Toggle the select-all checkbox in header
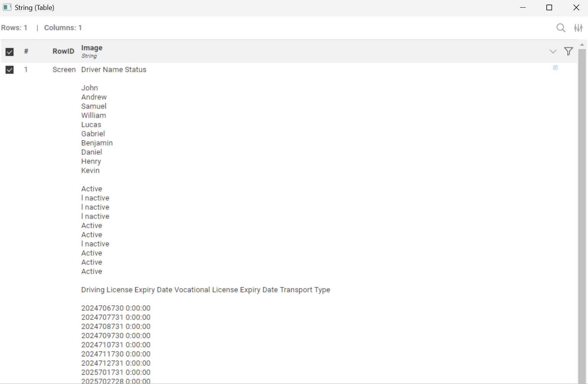Image resolution: width=588 pixels, height=384 pixels. pos(10,52)
